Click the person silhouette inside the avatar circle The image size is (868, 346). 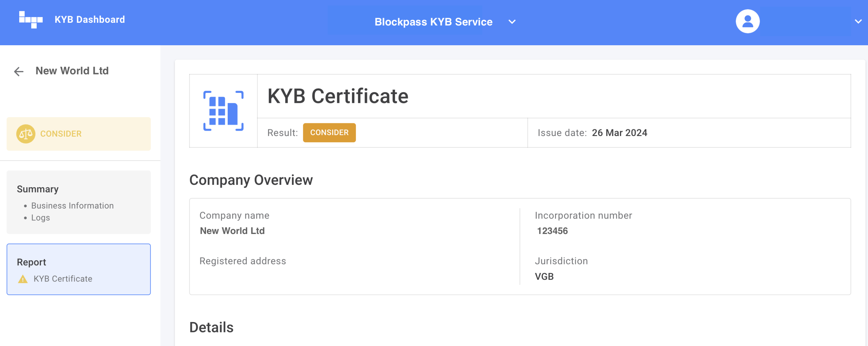coord(748,21)
